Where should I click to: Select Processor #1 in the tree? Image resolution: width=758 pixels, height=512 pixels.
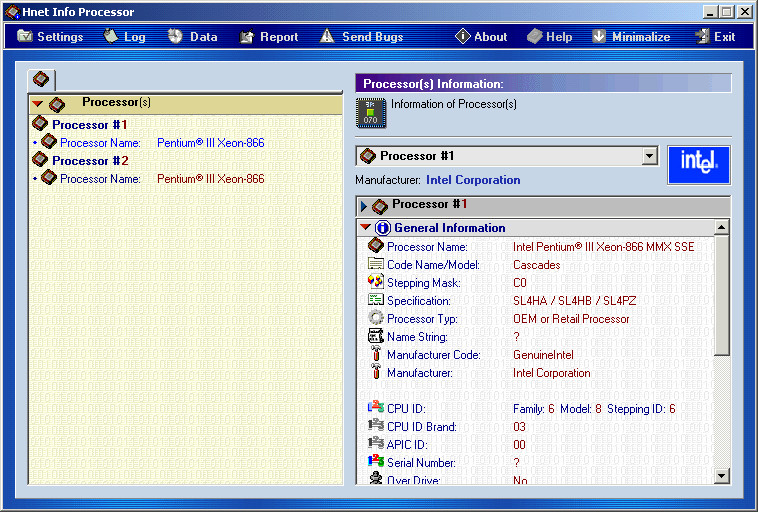tap(89, 125)
